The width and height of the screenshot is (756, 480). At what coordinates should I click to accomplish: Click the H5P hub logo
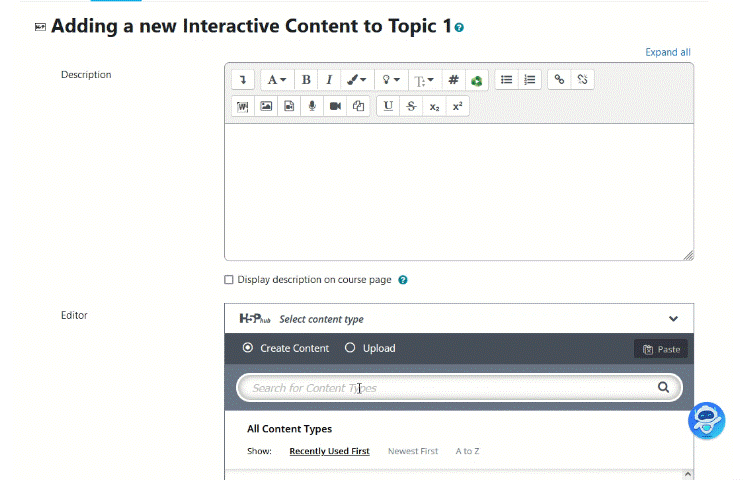pos(255,319)
